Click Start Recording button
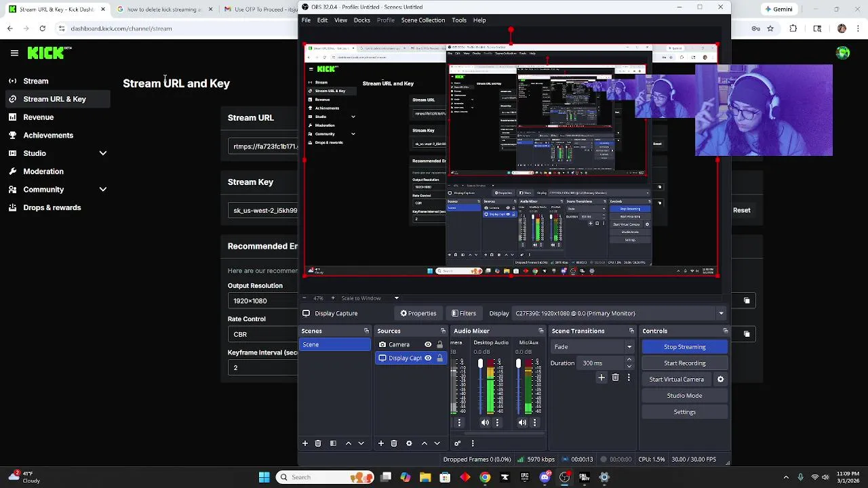The height and width of the screenshot is (488, 868). tap(684, 363)
